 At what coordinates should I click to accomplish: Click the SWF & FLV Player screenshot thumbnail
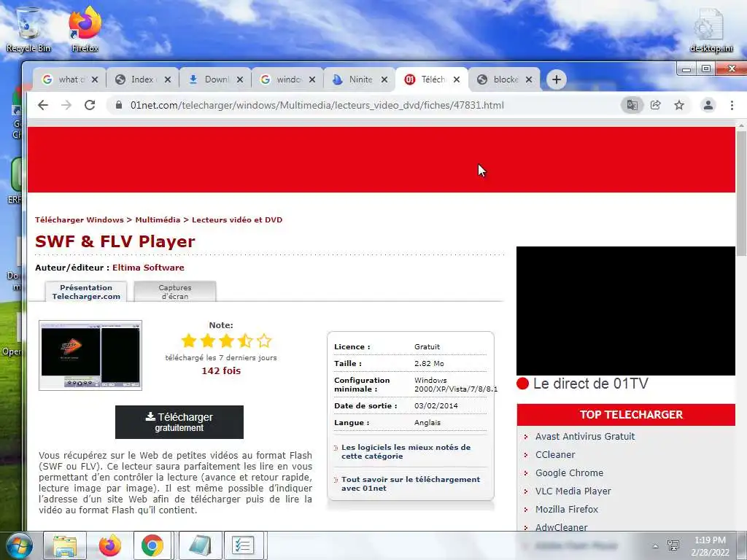click(90, 355)
